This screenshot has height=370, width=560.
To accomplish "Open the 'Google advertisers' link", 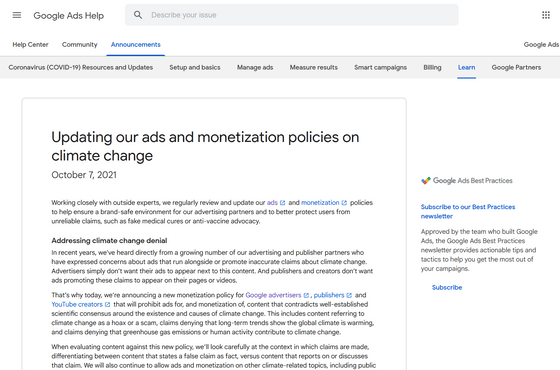I will coord(273,295).
